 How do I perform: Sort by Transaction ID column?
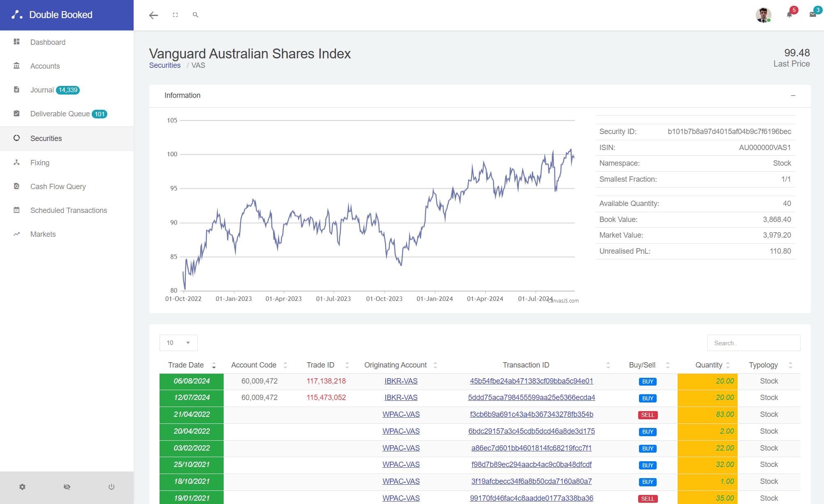pyautogui.click(x=532, y=365)
